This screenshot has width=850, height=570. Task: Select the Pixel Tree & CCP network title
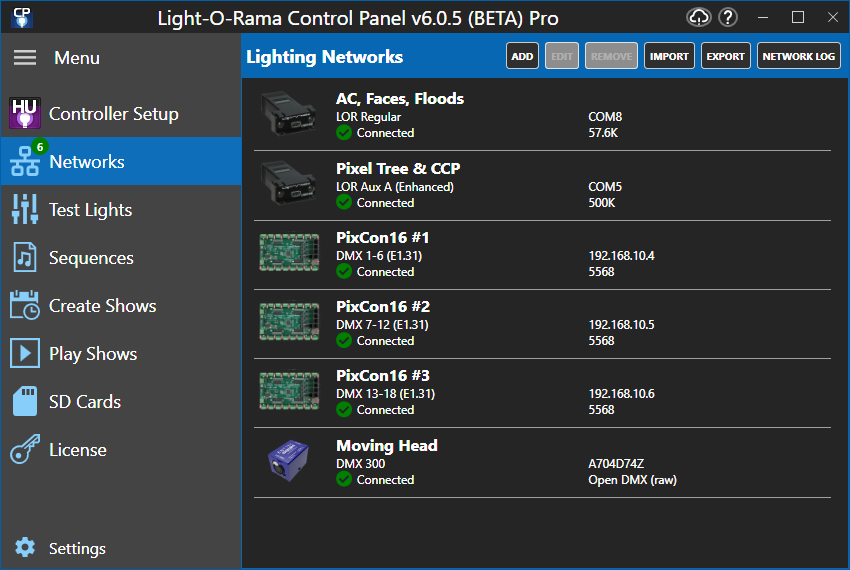coord(398,169)
